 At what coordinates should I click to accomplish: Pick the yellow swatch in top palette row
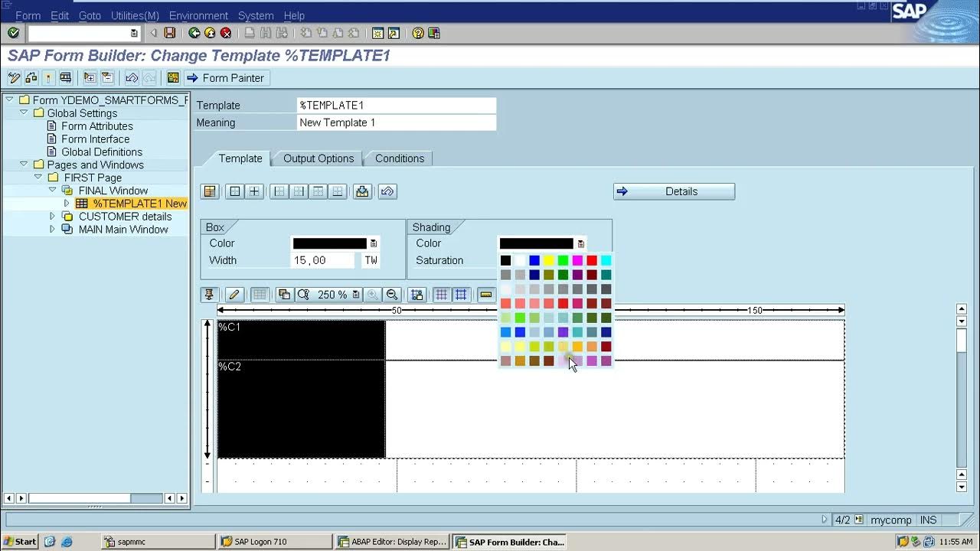[x=549, y=261]
